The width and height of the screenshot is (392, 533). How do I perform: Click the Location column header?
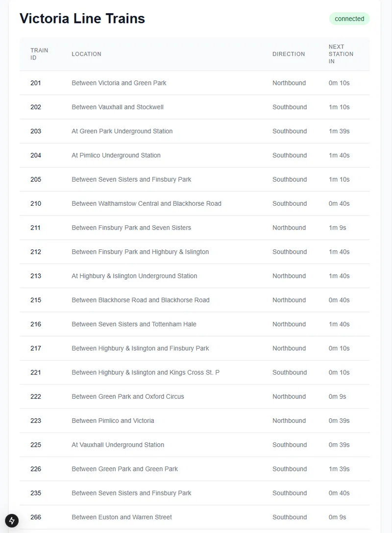pos(86,54)
